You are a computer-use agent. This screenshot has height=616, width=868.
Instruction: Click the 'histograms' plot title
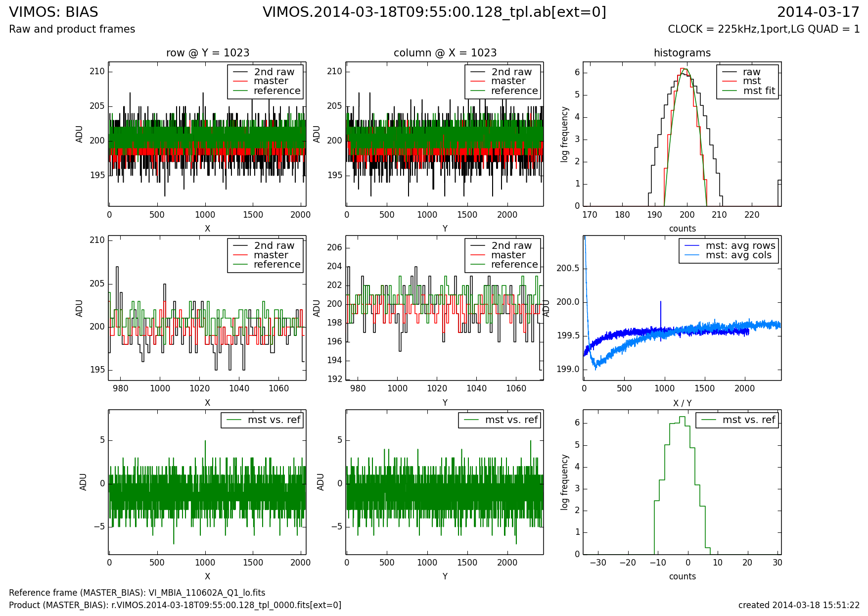pos(682,53)
